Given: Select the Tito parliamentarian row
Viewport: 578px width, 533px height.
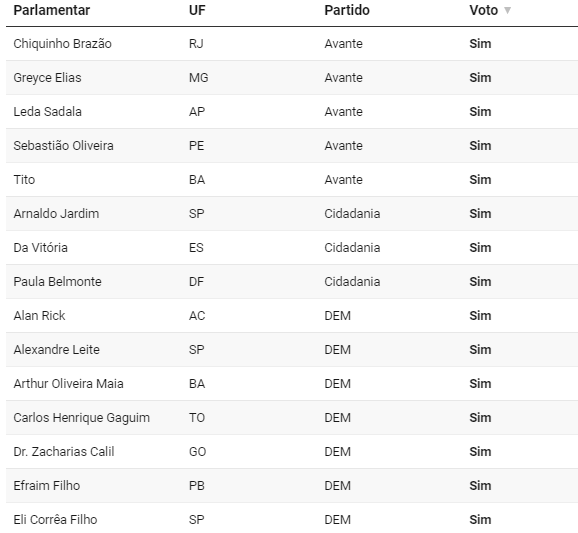Looking at the screenshot, I should 292,180.
